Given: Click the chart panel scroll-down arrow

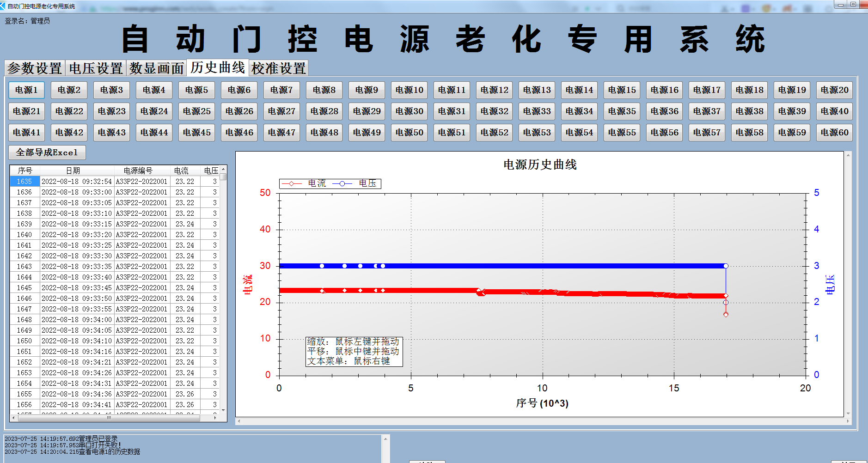Looking at the screenshot, I should point(848,414).
